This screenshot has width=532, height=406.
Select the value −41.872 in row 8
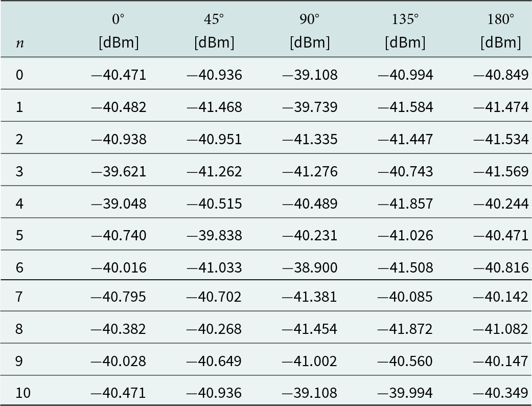tap(405, 329)
